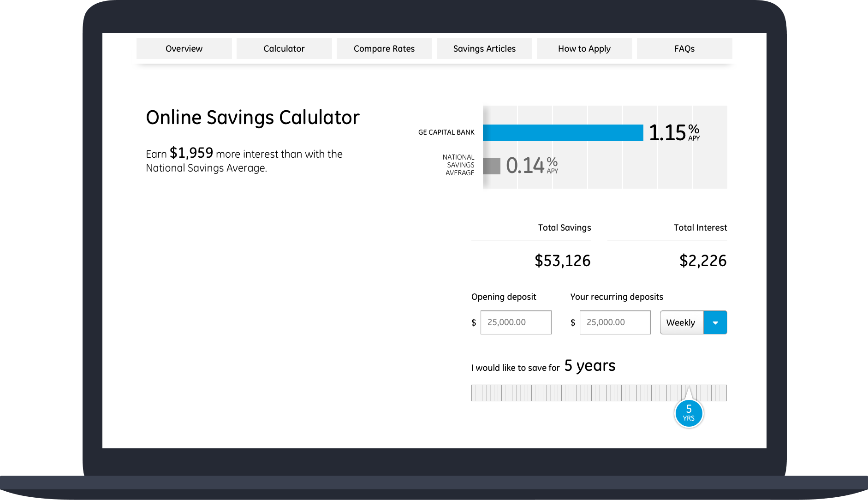Open the FAQs tab
868x500 pixels.
(684, 48)
